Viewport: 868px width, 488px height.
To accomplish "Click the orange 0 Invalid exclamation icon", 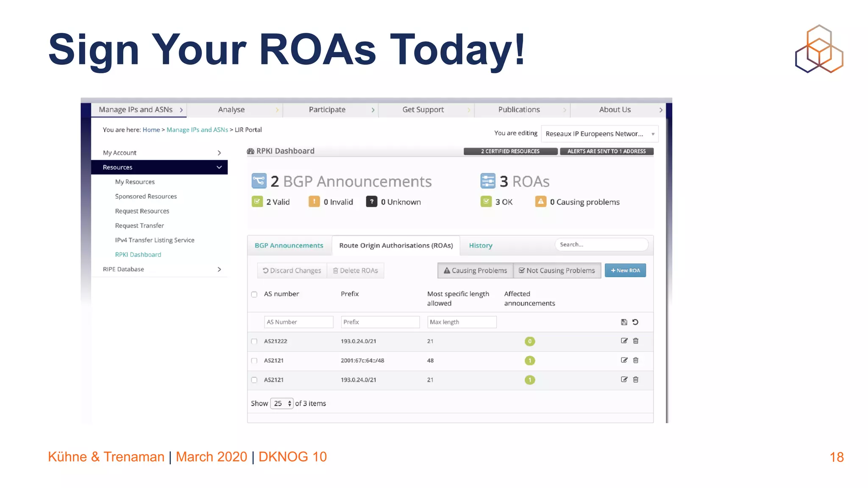I will point(314,202).
